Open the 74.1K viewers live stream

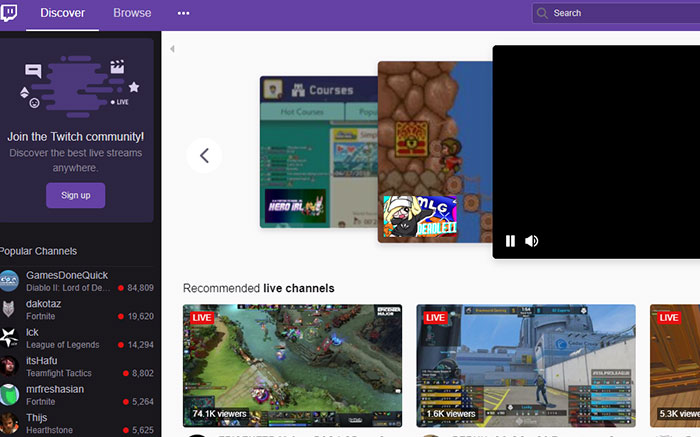click(x=292, y=366)
